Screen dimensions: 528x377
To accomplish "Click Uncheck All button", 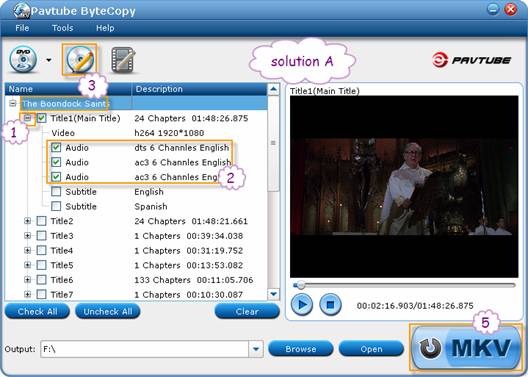I will point(108,311).
